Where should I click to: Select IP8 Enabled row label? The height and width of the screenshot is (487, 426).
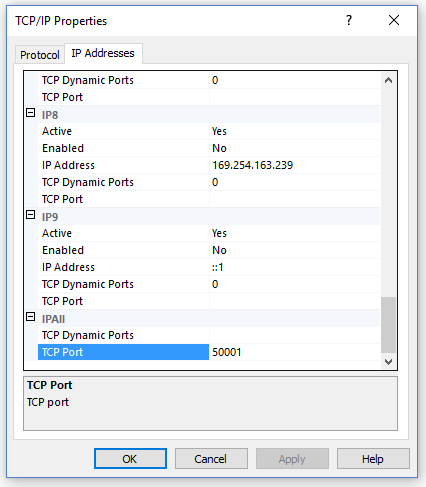[x=123, y=148]
